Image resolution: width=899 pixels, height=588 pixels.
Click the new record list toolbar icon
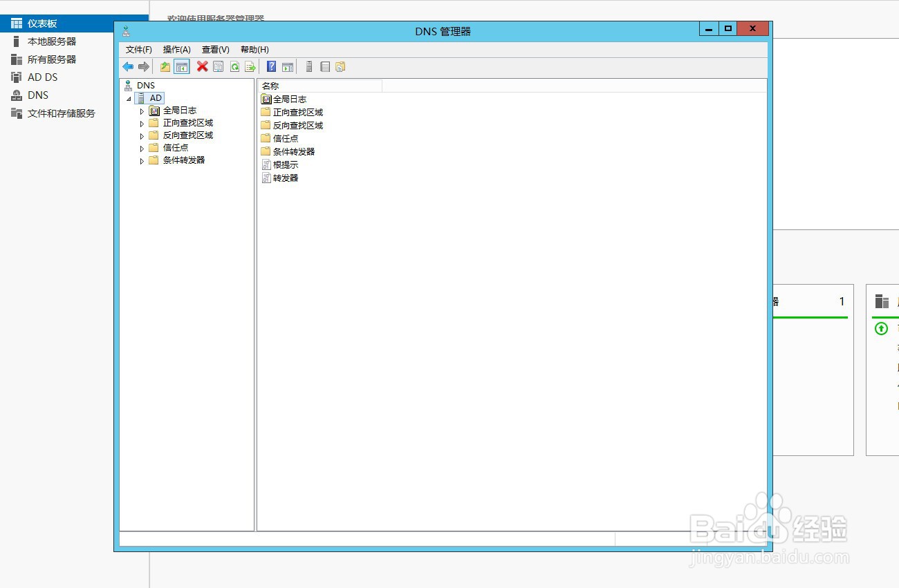[x=325, y=67]
